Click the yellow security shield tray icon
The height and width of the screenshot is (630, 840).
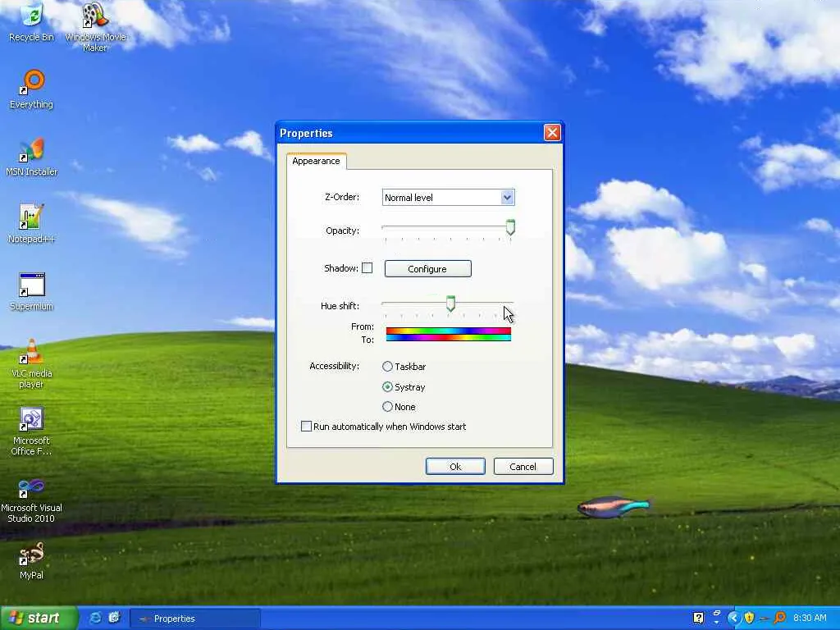(x=749, y=618)
